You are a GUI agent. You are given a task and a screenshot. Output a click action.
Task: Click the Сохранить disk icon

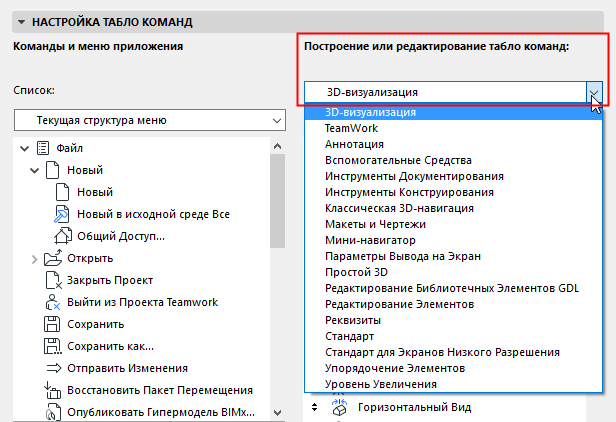tap(52, 324)
